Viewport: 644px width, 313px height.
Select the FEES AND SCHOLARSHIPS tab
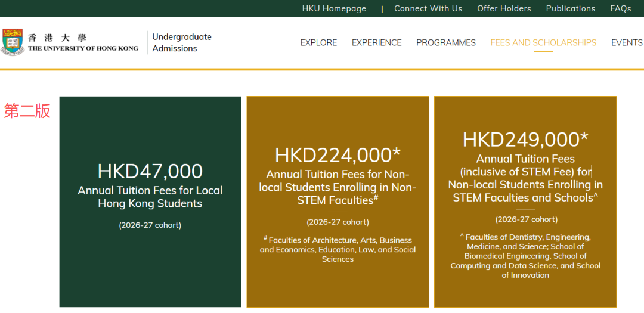coord(543,42)
